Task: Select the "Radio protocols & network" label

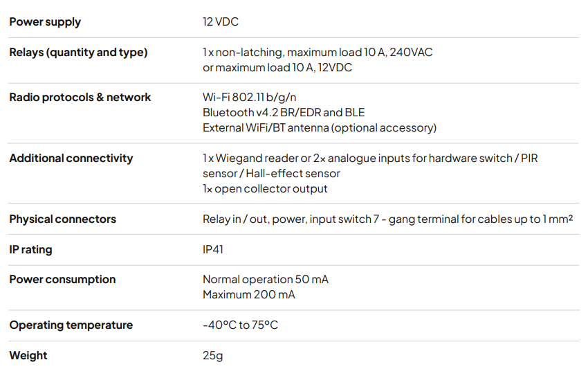Action: pyautogui.click(x=80, y=98)
